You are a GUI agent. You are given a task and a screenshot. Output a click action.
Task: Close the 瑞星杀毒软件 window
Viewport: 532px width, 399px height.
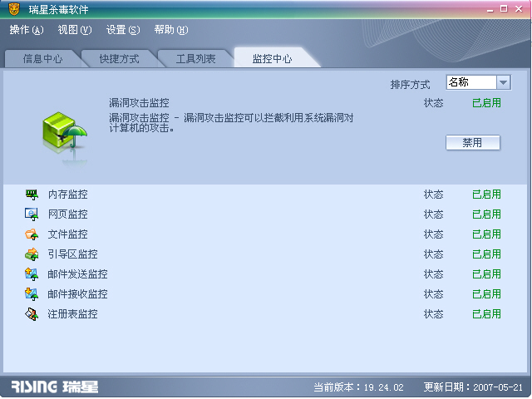pyautogui.click(x=519, y=9)
